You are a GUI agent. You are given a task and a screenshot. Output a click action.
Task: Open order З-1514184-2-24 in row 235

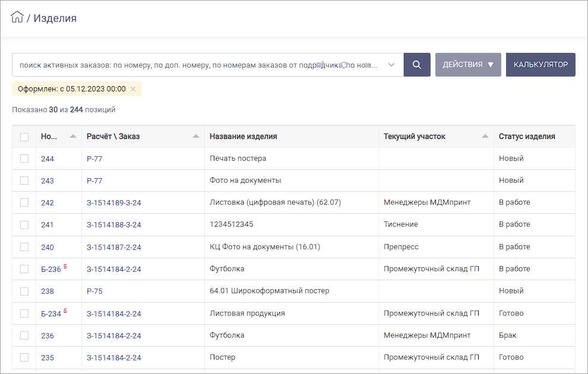[x=114, y=358]
